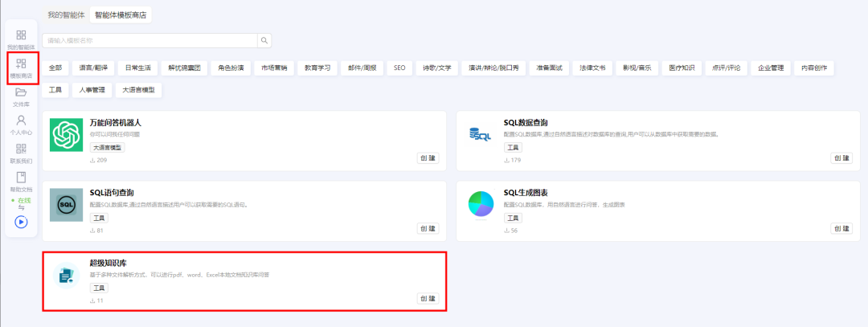Viewport: 868px width, 327px height.
Task: Click the 在线 status indicator
Action: click(x=22, y=200)
